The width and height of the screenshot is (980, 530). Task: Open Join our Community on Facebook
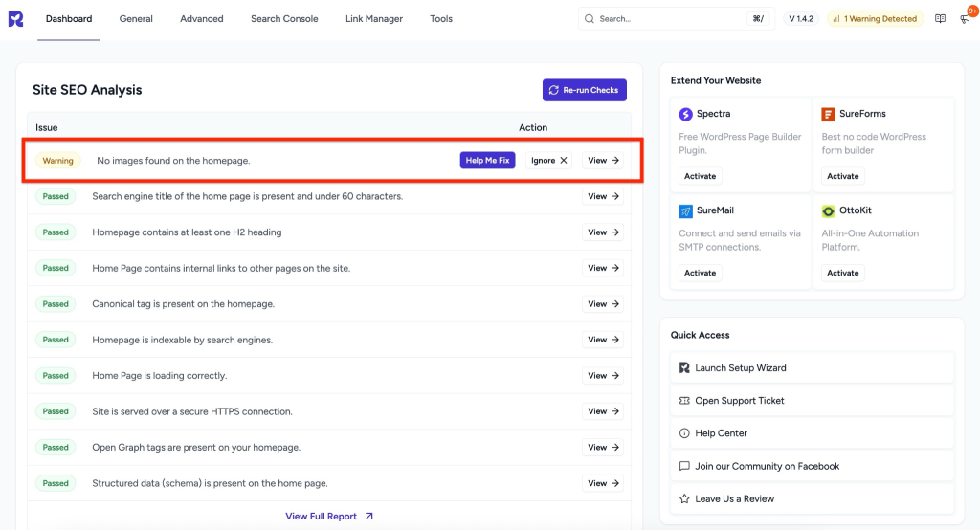(x=767, y=466)
